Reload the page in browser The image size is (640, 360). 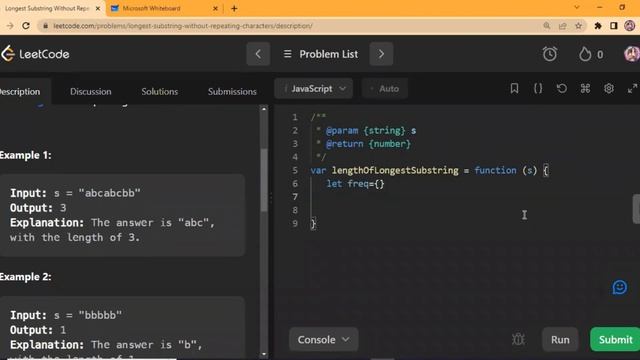26,26
